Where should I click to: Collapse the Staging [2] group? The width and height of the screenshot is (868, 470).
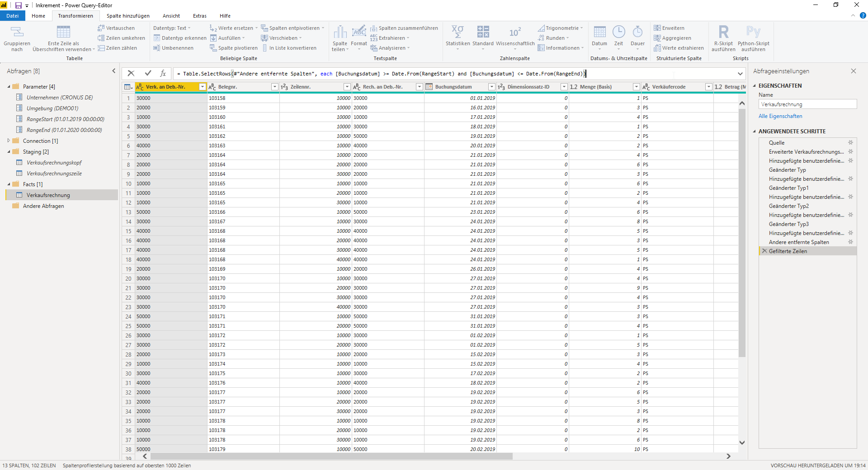[x=9, y=152]
